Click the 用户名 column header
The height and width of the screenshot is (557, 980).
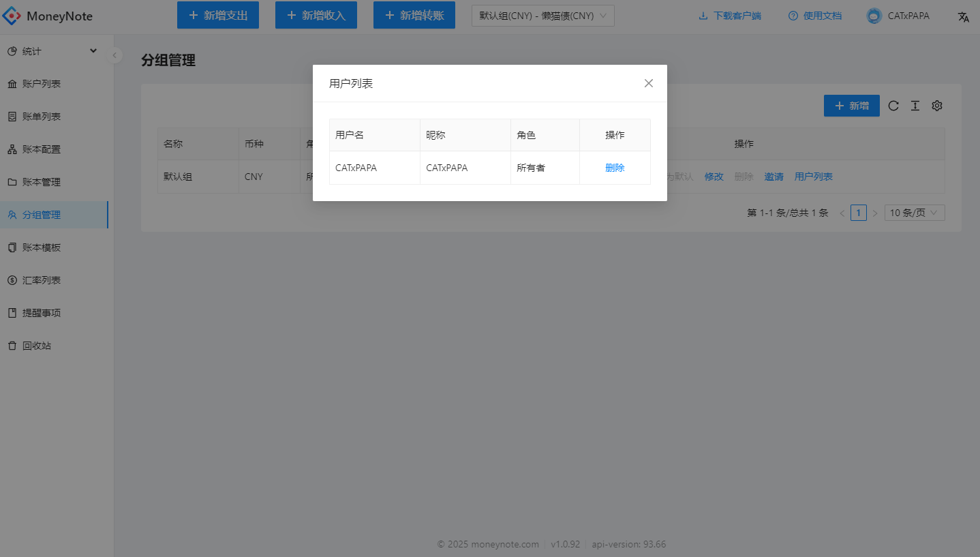375,135
